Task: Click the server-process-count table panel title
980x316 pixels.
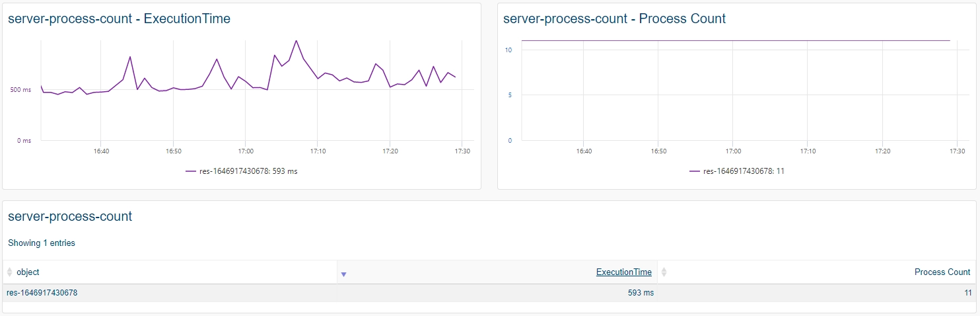Action: pyautogui.click(x=70, y=216)
